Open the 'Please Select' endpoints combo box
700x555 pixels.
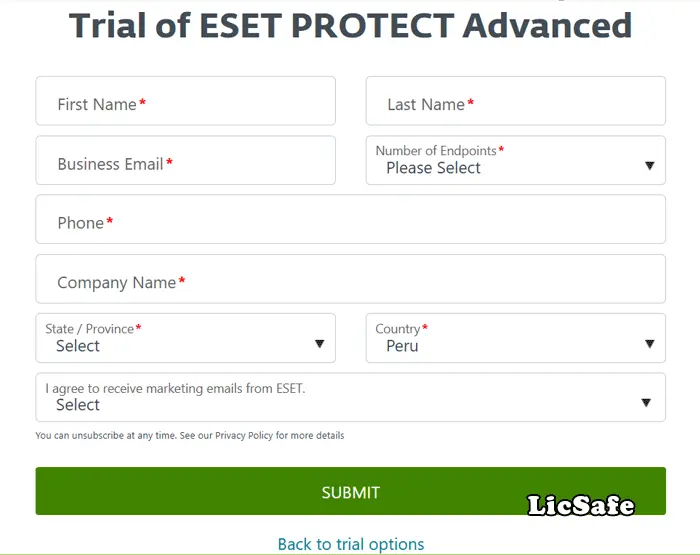coord(500,167)
